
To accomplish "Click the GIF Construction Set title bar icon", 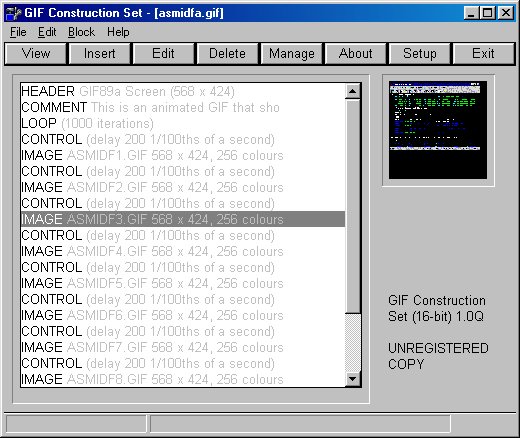I will point(13,13).
